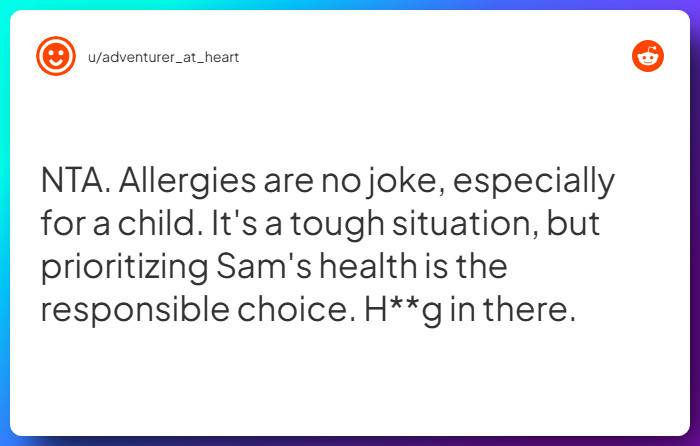
Task: Click the orange smiley avatar icon
Action: coord(56,56)
